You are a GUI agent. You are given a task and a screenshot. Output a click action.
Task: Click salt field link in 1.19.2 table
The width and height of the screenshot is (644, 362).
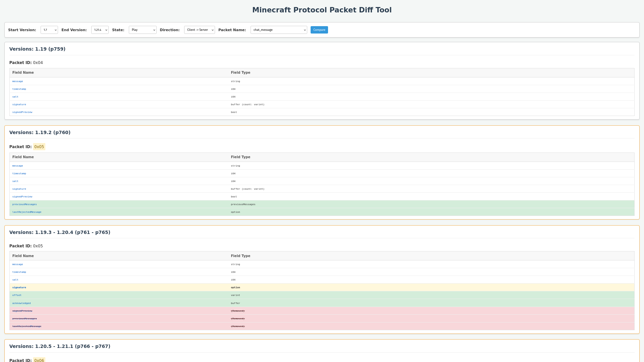point(15,181)
